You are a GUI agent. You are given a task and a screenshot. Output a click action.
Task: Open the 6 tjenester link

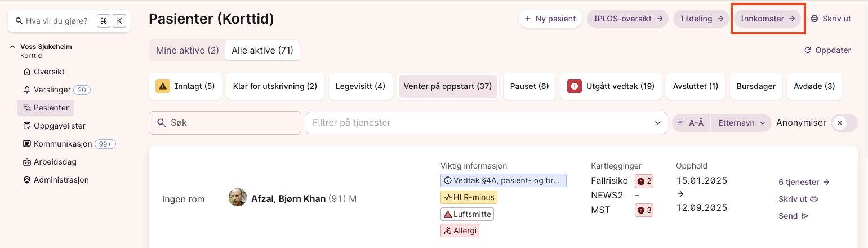(804, 182)
